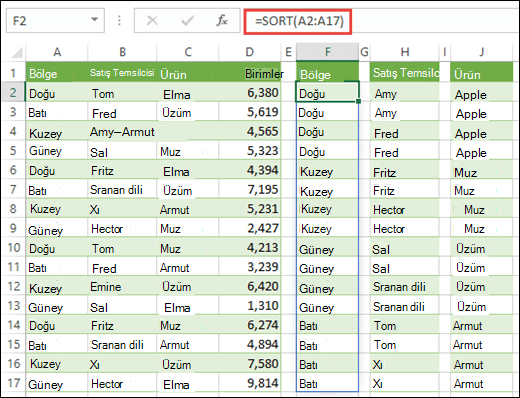Click the fill handle of cell F2
This screenshot has height=398, width=520.
click(358, 101)
